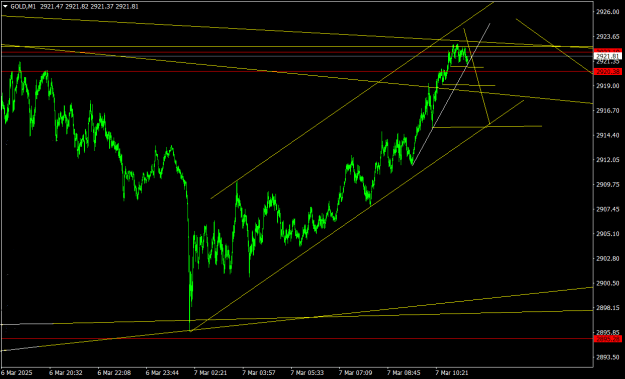Click the 2923.65 price axis label
The image size is (625, 379).
pos(607,37)
